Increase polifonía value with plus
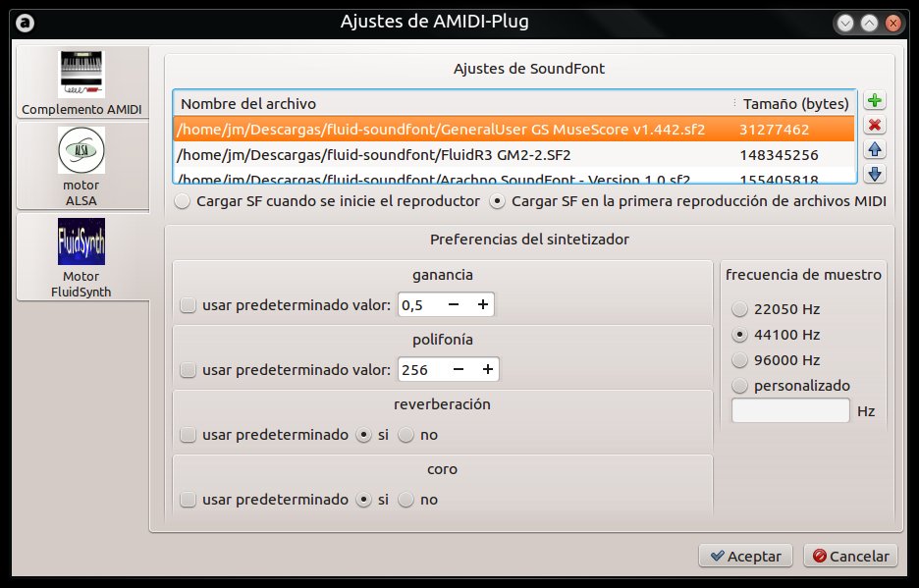The height and width of the screenshot is (588, 919). (488, 369)
